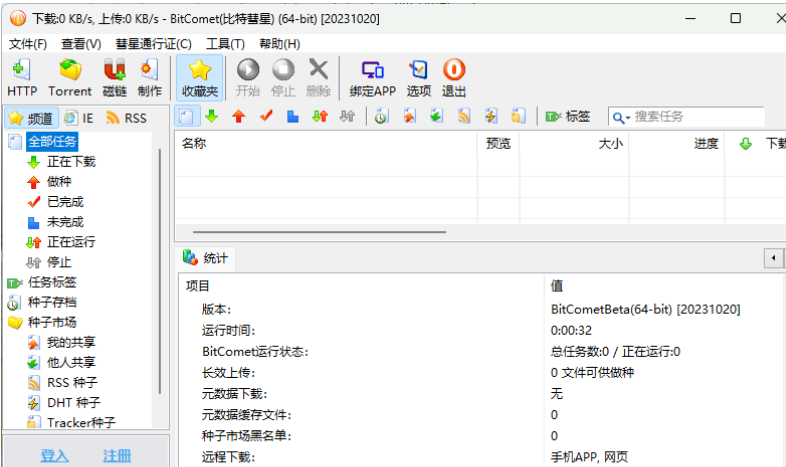
Task: Select DHT 种子 in the sidebar tree
Action: tap(73, 403)
